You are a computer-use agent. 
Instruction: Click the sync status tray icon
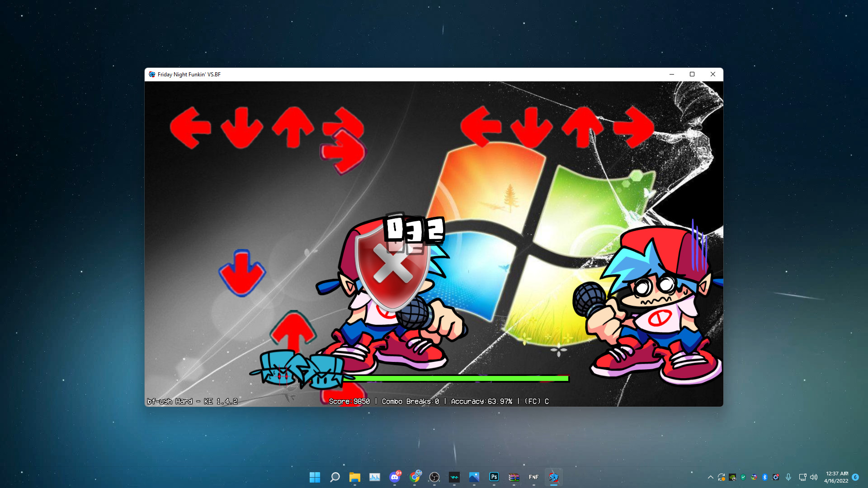722,477
